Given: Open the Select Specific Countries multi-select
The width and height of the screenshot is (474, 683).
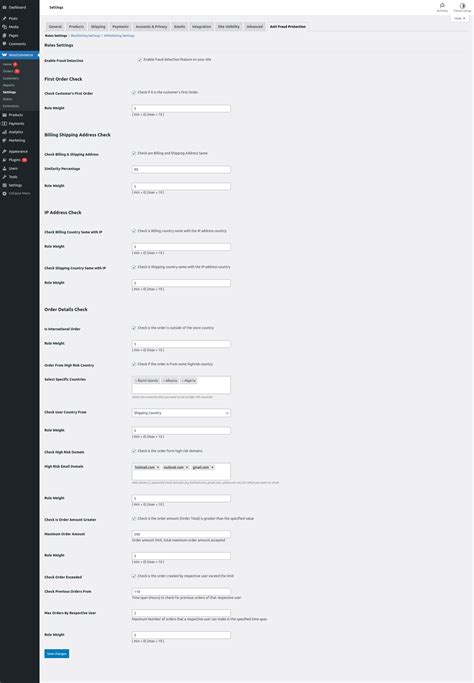Looking at the screenshot, I should click(x=181, y=385).
